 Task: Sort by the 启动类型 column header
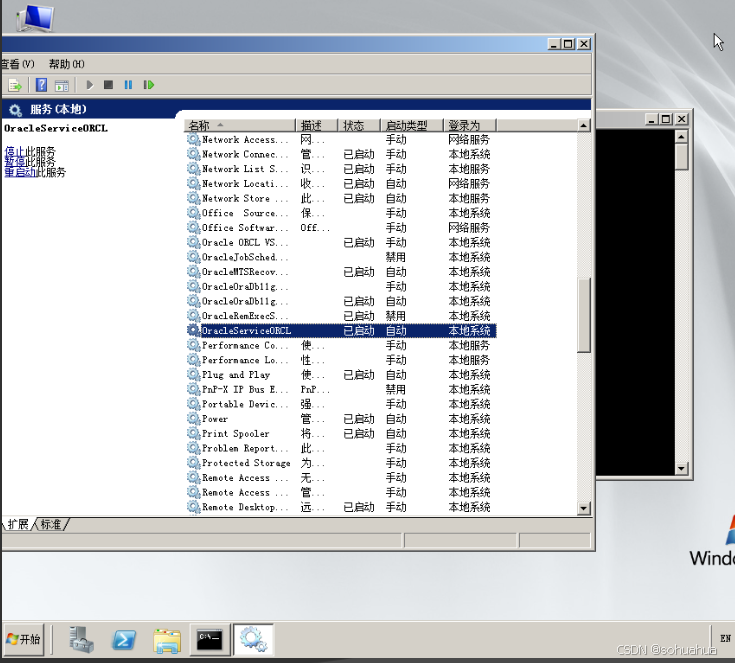pos(412,125)
